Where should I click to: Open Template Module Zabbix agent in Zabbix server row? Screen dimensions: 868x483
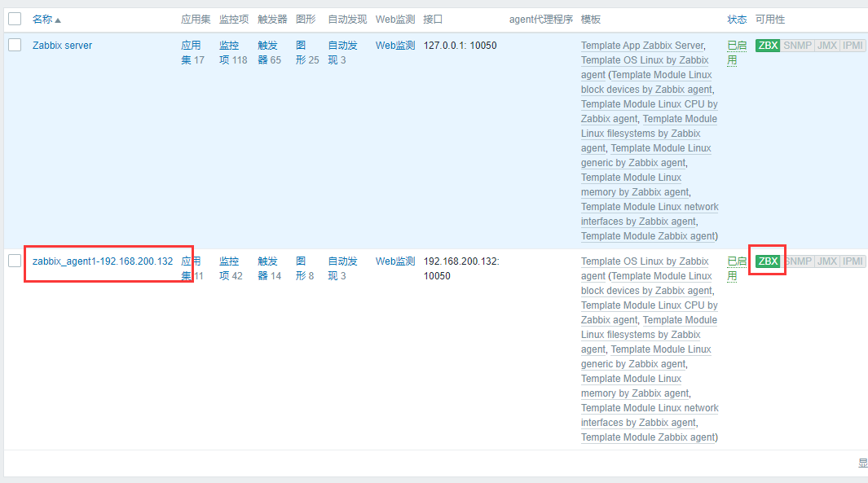648,236
